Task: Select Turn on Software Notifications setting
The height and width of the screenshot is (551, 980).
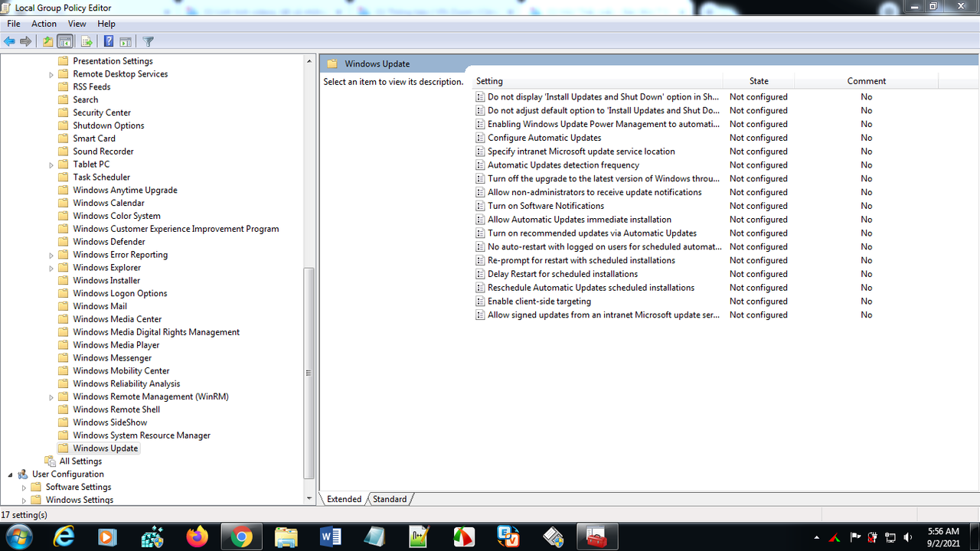Action: (546, 206)
